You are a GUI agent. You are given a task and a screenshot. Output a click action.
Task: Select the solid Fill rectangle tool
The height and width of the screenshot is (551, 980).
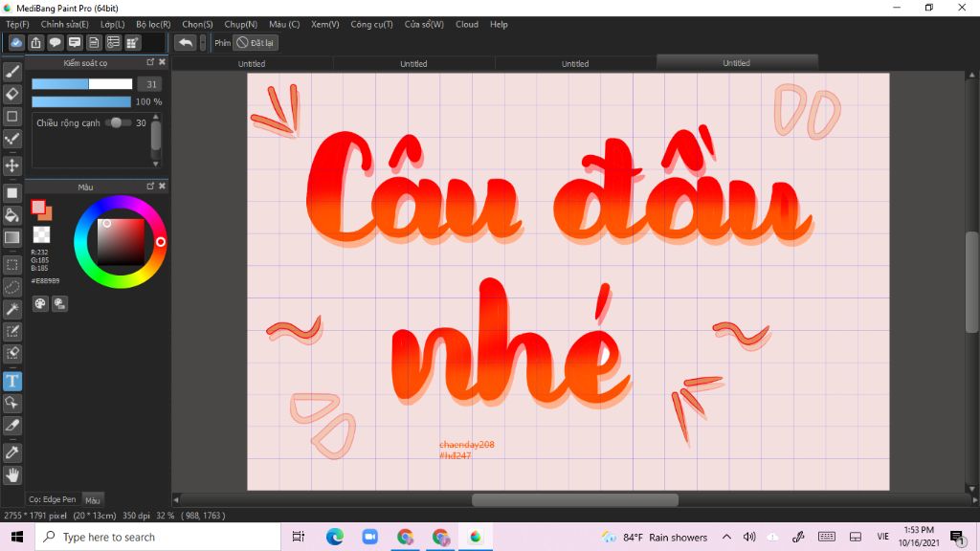pos(11,193)
